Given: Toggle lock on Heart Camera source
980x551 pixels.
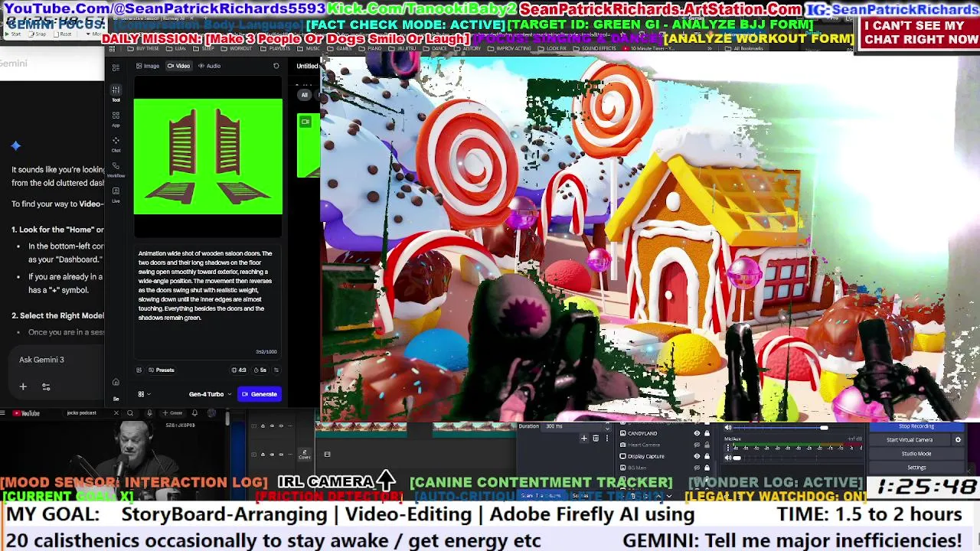Looking at the screenshot, I should pyautogui.click(x=707, y=445).
